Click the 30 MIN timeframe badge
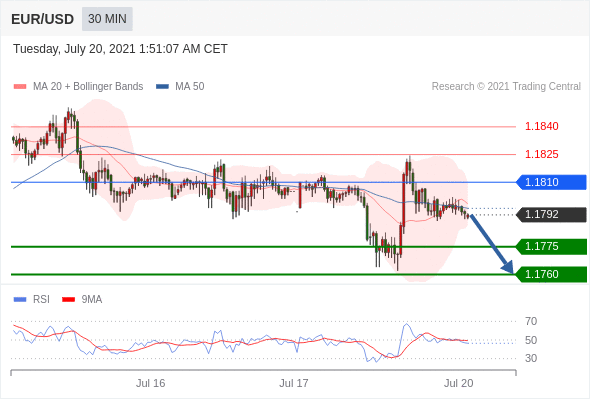The image size is (590, 400). click(x=107, y=19)
